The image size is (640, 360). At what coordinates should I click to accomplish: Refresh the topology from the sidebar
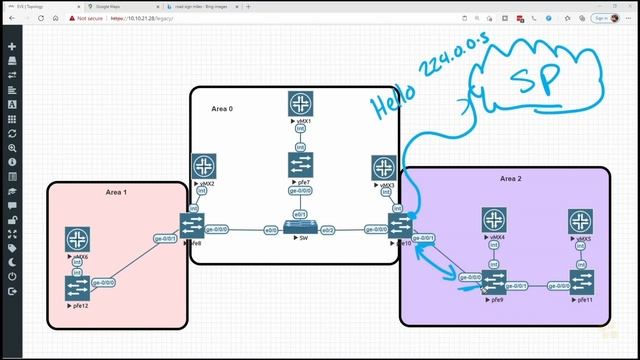point(12,133)
